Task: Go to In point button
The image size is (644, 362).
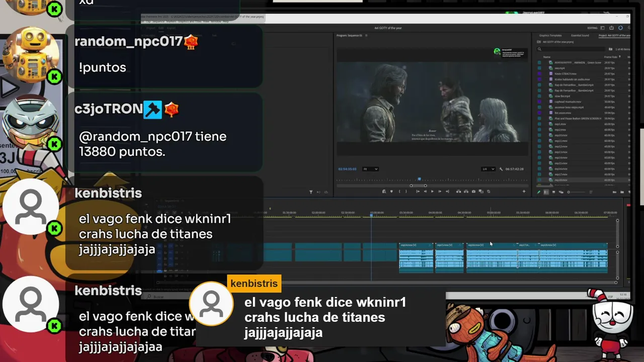Action: [418, 191]
